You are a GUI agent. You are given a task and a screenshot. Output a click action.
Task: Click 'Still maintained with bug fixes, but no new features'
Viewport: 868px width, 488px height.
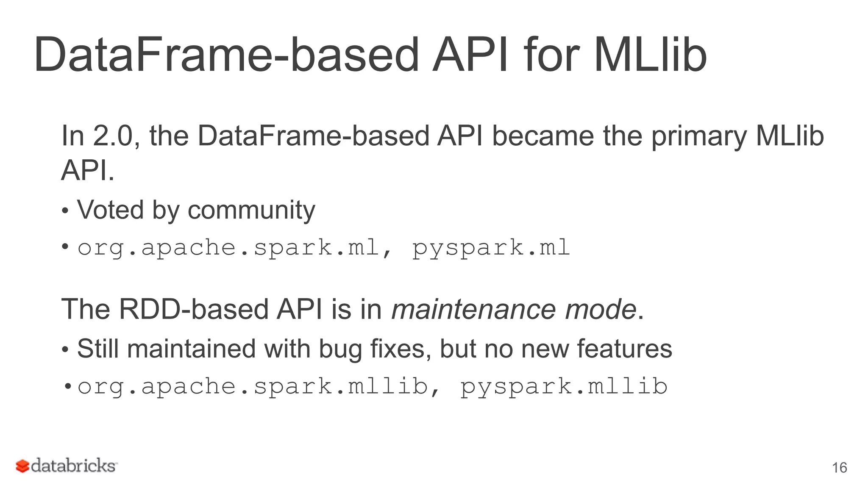[375, 349]
